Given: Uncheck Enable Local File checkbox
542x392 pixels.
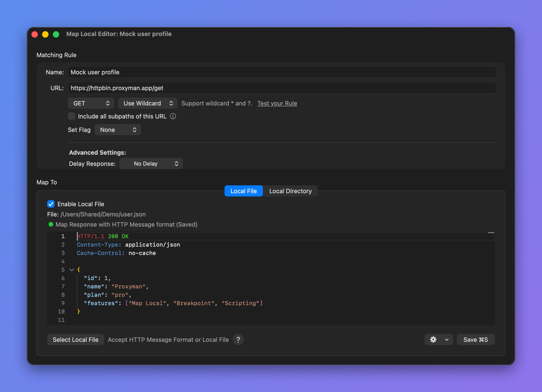Looking at the screenshot, I should pos(51,204).
